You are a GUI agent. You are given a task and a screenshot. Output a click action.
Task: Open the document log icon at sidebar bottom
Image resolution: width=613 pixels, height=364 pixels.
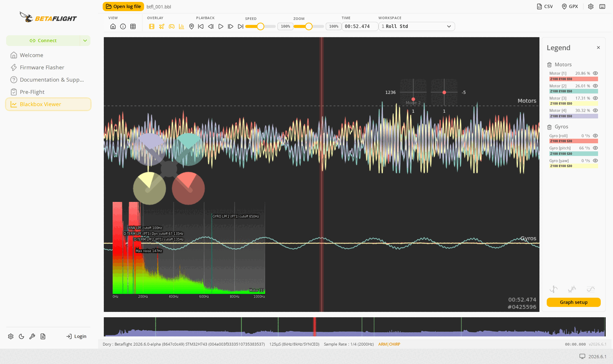(43, 336)
